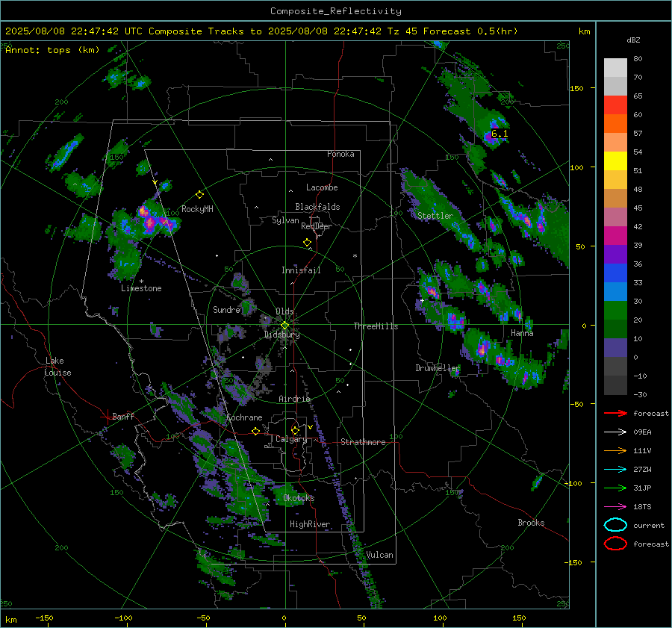Screen dimensions: 672x628
Task: Click the Airdrie town label
Action: 294,399
